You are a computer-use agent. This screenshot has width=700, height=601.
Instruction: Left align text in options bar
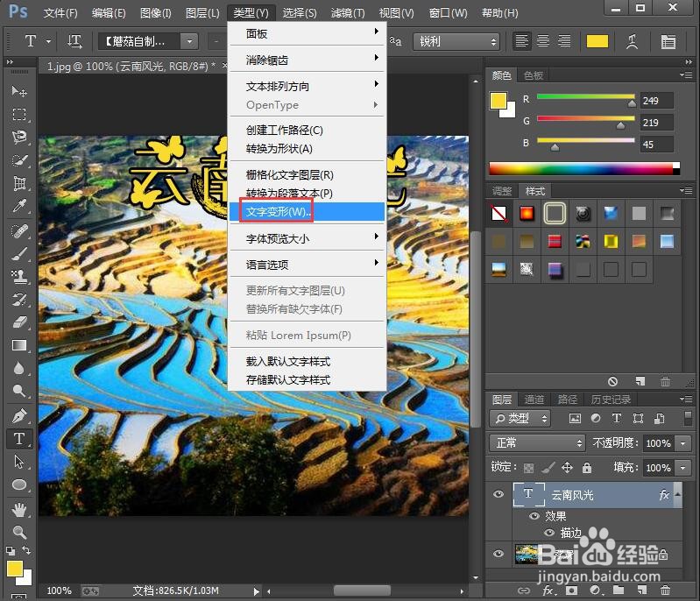click(x=521, y=41)
